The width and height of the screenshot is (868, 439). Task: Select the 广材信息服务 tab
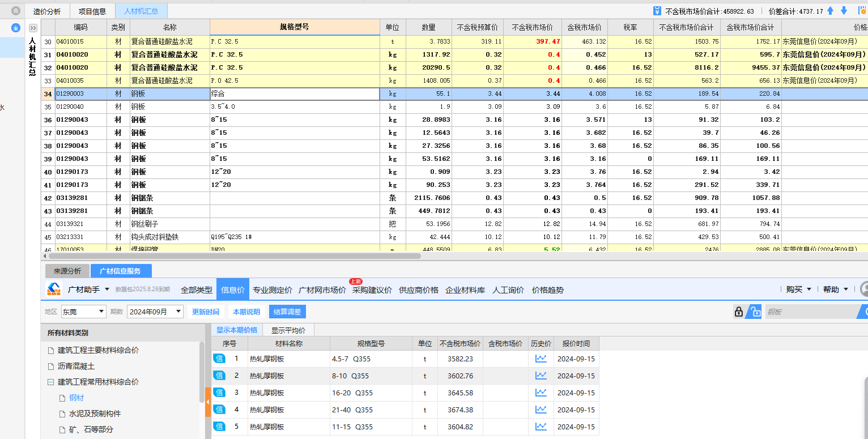(120, 271)
